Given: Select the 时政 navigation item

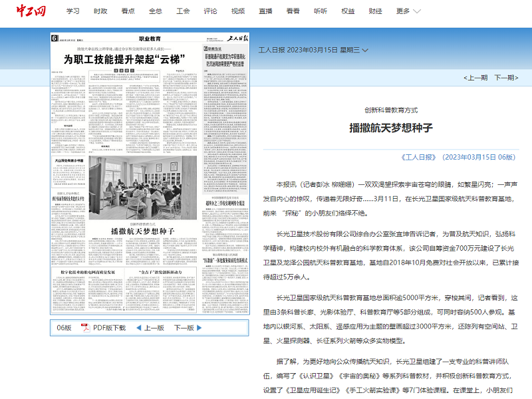Looking at the screenshot, I should tap(100, 11).
